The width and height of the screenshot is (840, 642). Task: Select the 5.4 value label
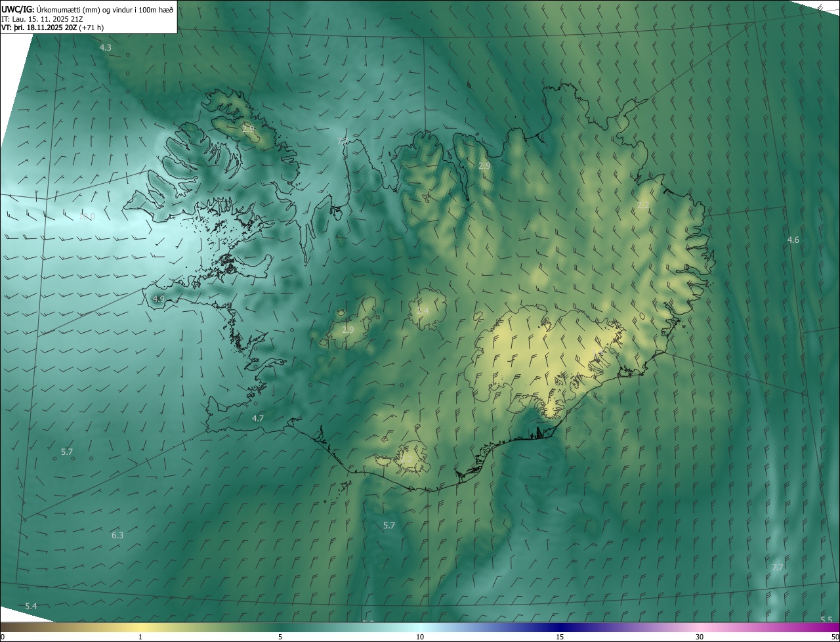click(x=31, y=606)
